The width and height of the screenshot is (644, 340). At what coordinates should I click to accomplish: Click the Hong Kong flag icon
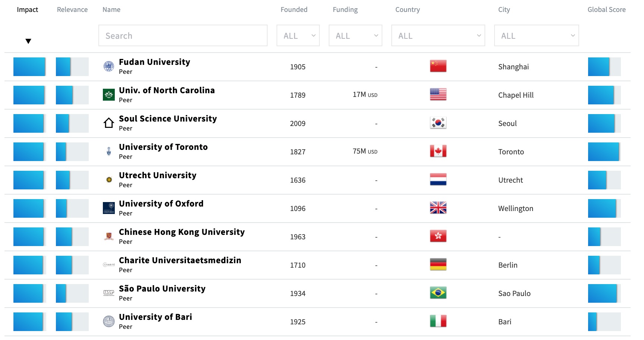click(x=438, y=236)
